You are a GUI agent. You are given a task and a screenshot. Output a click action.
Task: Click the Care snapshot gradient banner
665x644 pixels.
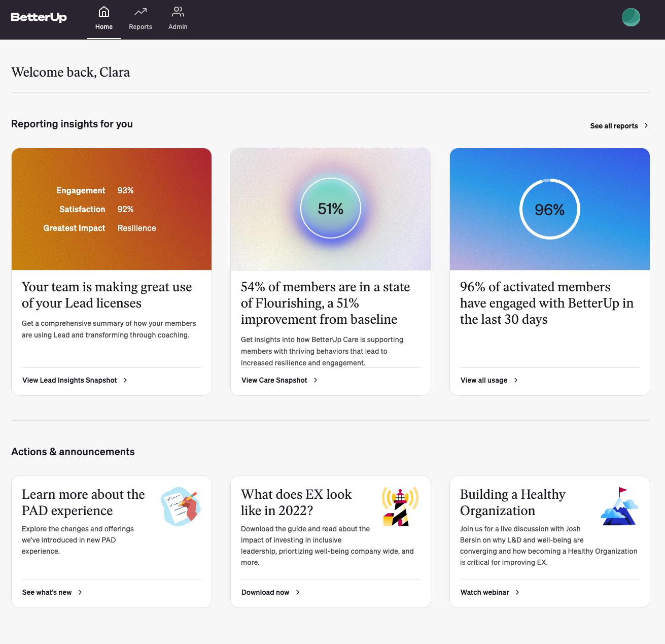click(331, 209)
